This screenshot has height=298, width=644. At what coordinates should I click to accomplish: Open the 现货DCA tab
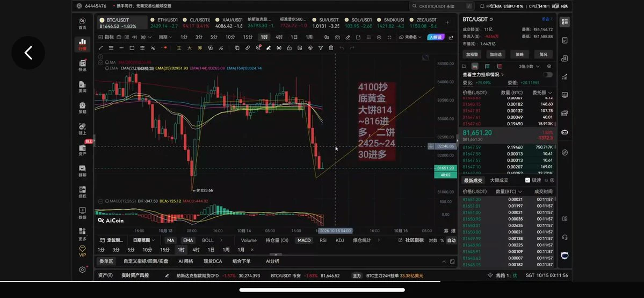click(212, 261)
